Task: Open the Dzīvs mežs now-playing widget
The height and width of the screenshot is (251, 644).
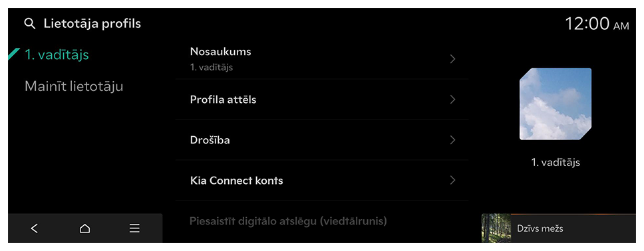Action: coord(559,228)
